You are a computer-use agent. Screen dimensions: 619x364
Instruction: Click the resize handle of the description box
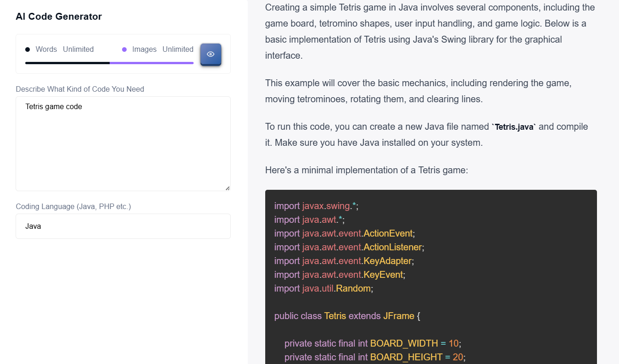click(227, 188)
